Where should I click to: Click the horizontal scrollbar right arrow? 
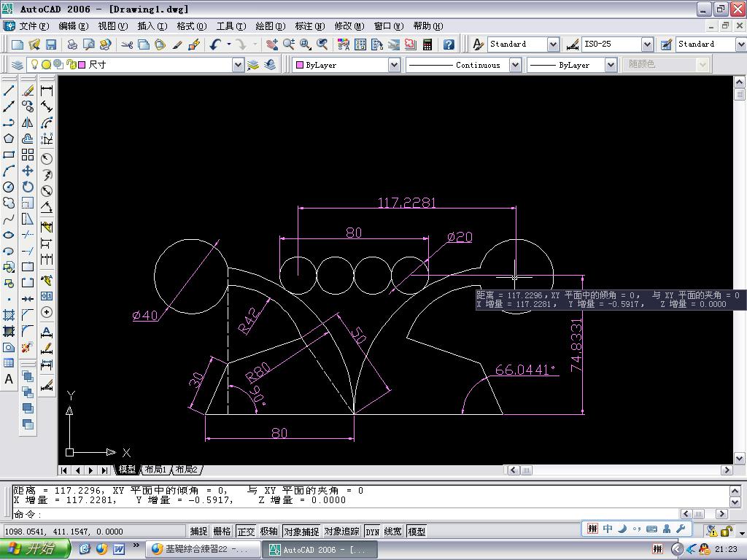coord(727,470)
